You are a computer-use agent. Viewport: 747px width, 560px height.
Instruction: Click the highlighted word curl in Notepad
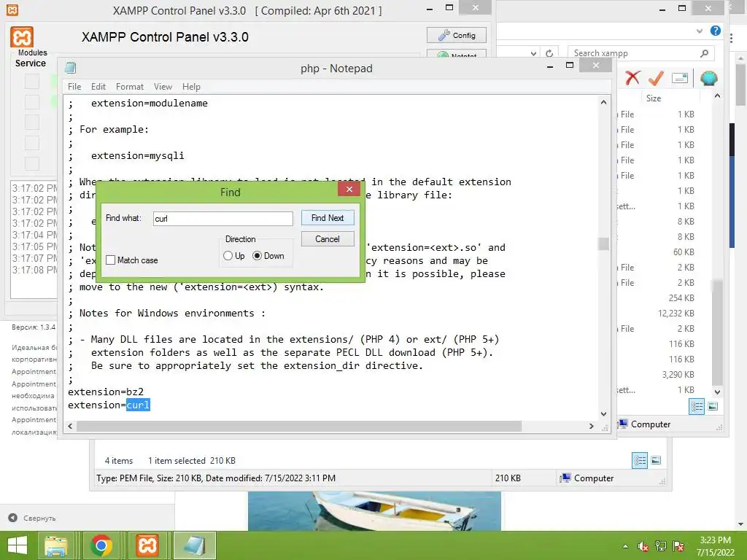pos(138,405)
